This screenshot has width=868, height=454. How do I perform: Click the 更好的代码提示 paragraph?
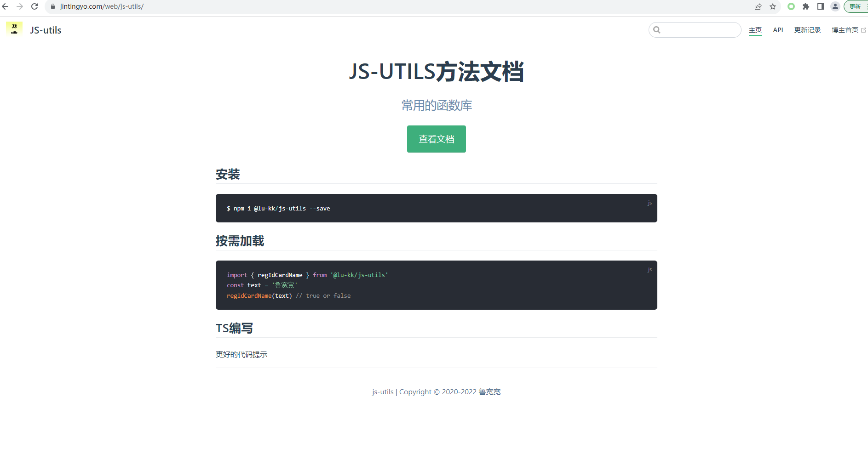click(241, 354)
